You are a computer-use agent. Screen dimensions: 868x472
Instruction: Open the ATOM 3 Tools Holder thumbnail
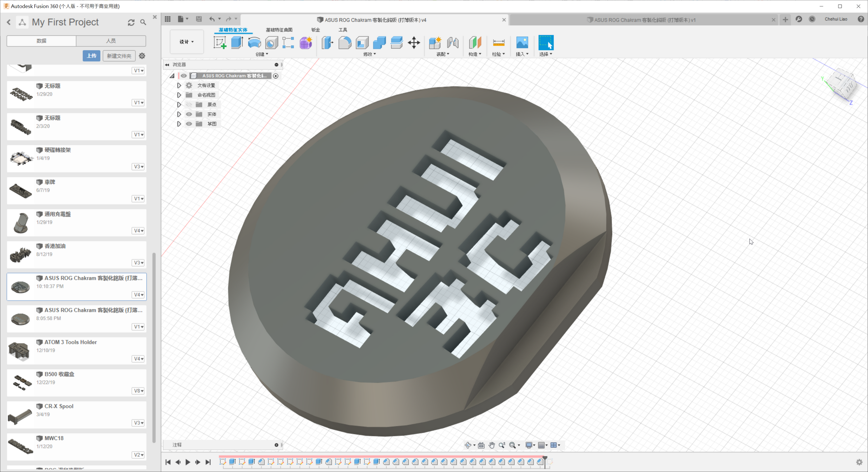coord(20,351)
